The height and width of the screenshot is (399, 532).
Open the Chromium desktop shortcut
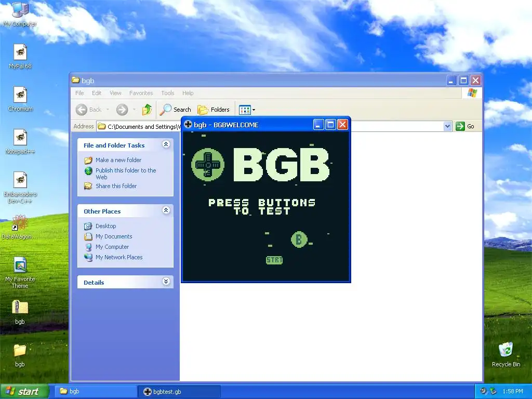coord(20,99)
